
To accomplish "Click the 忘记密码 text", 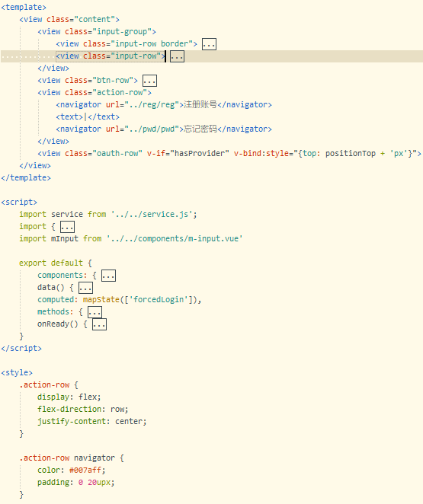I will point(200,129).
